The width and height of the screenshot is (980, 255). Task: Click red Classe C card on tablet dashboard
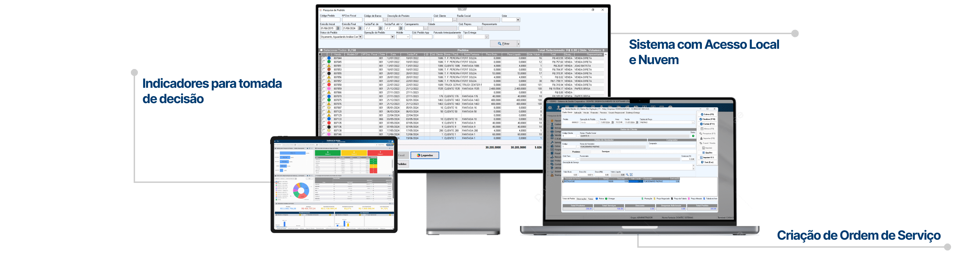click(380, 153)
